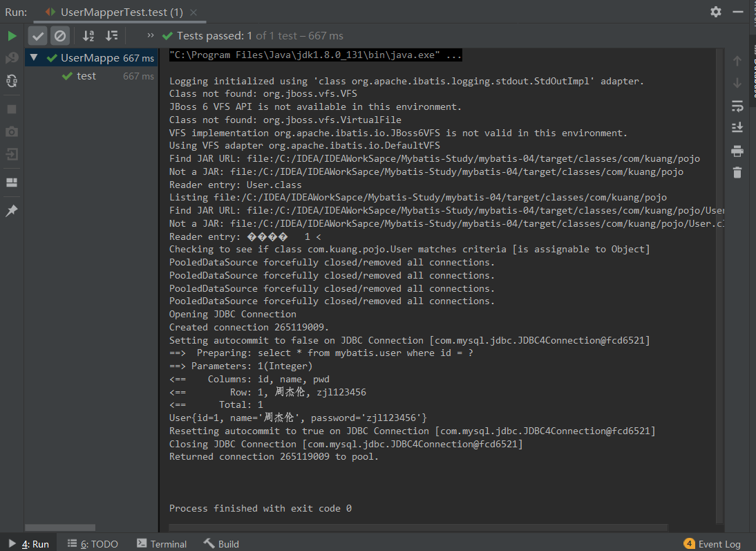Viewport: 756px width, 551px height.
Task: Clear console with trash can icon
Action: coord(737,172)
